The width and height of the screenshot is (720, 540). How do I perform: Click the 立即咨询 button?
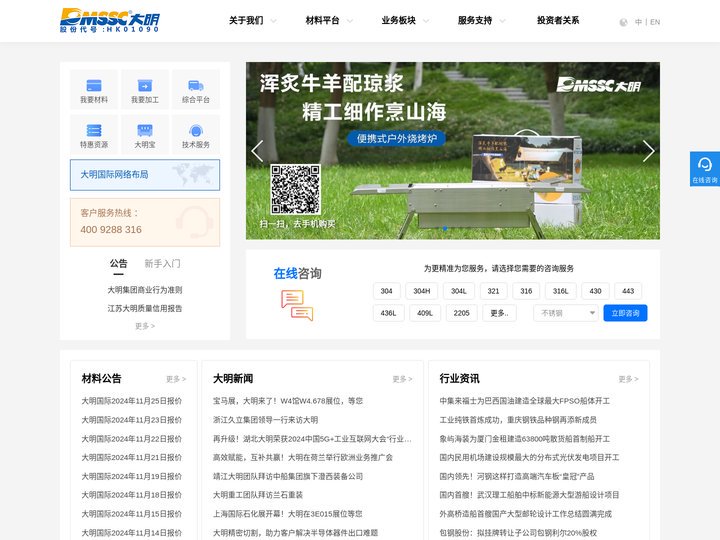[625, 313]
